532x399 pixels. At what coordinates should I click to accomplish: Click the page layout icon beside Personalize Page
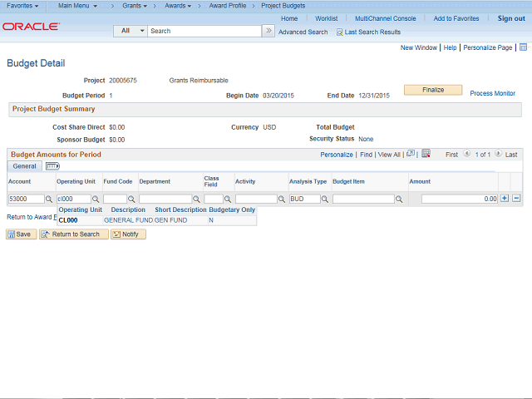(523, 47)
